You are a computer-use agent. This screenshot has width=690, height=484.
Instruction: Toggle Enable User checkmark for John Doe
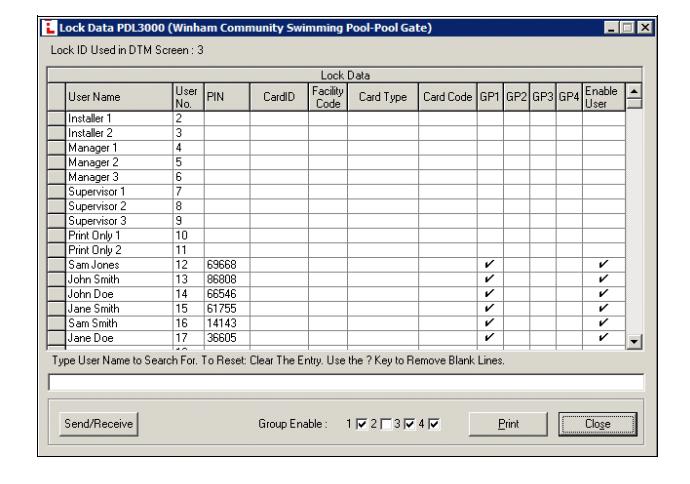603,293
